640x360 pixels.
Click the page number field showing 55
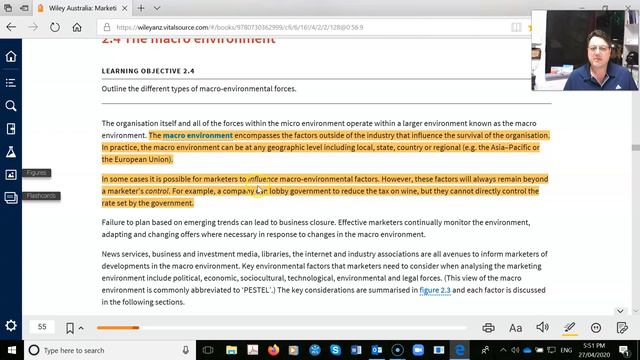(42, 327)
